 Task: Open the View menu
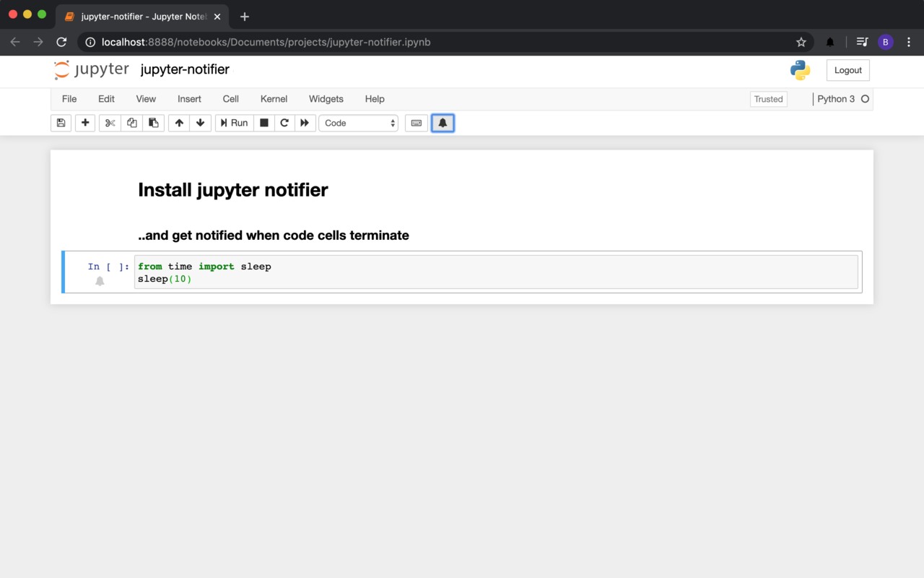pos(146,99)
